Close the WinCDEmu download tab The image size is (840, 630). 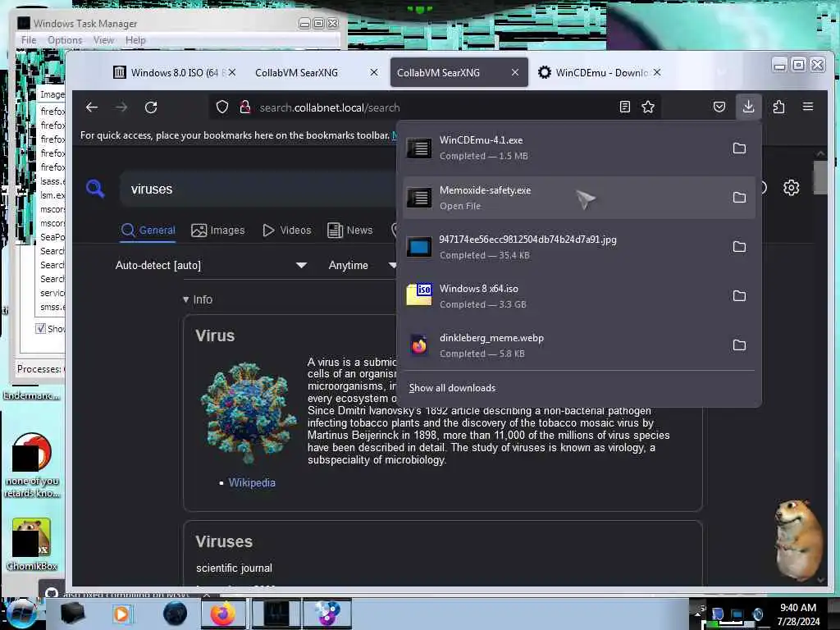pos(657,72)
